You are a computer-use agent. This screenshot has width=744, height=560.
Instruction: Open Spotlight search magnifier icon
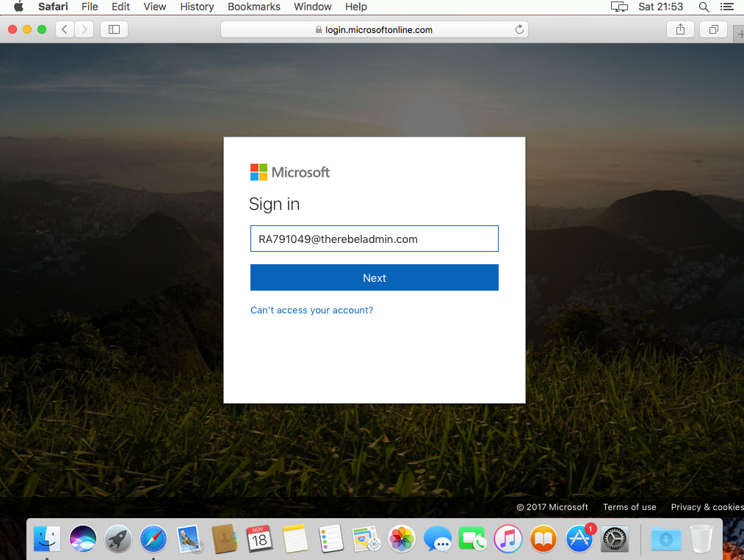[704, 7]
